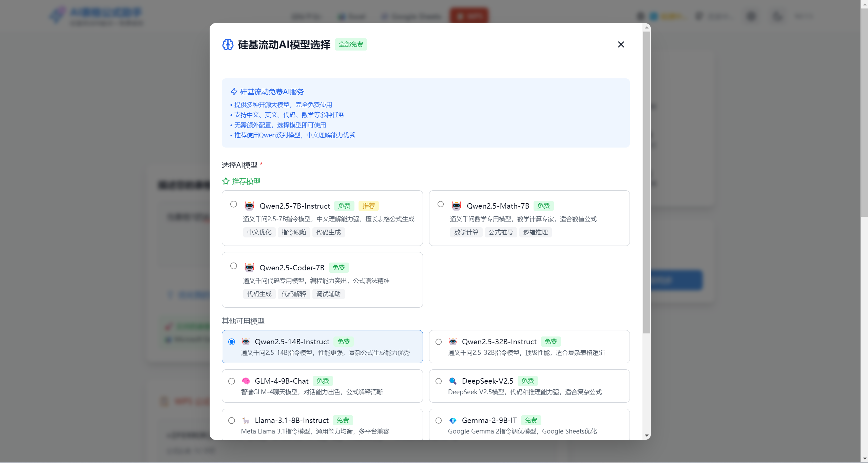Click the dialog scrollbar down arrow
This screenshot has width=868, height=463.
coord(647,435)
